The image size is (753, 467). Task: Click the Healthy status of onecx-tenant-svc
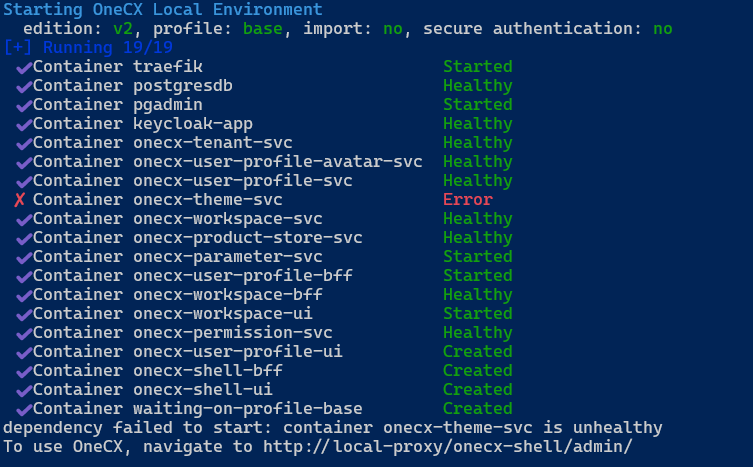point(478,143)
